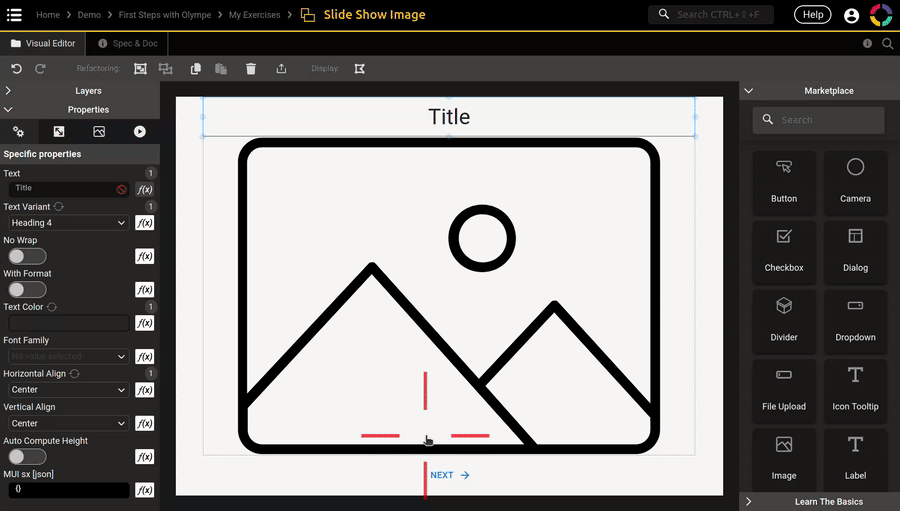Click the Undo arrow in the toolbar
The image size is (900, 511).
16,69
